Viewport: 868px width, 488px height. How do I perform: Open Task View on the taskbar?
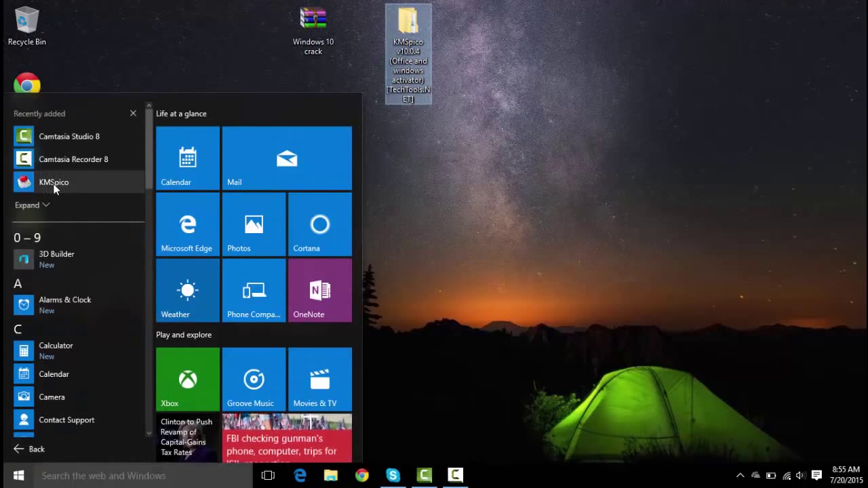click(268, 475)
